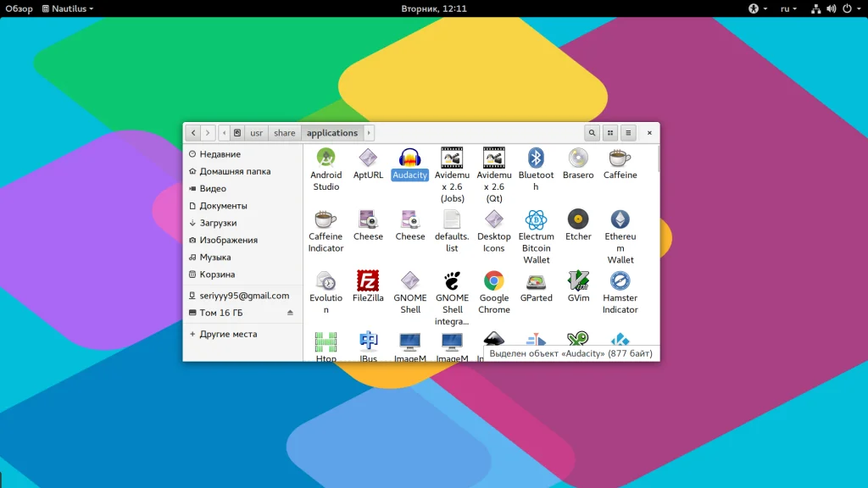
Task: Click the vertical scrollbar of file area
Action: tap(658, 159)
